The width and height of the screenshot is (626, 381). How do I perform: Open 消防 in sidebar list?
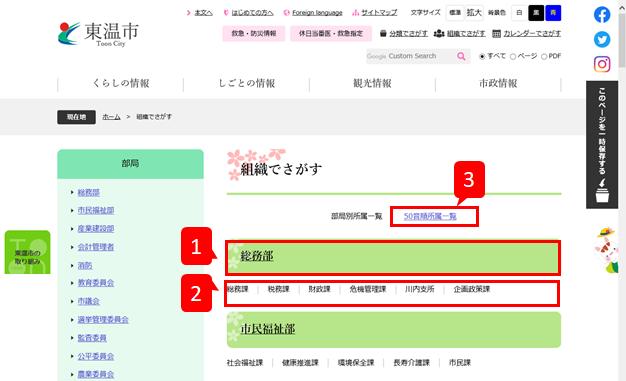tap(85, 266)
